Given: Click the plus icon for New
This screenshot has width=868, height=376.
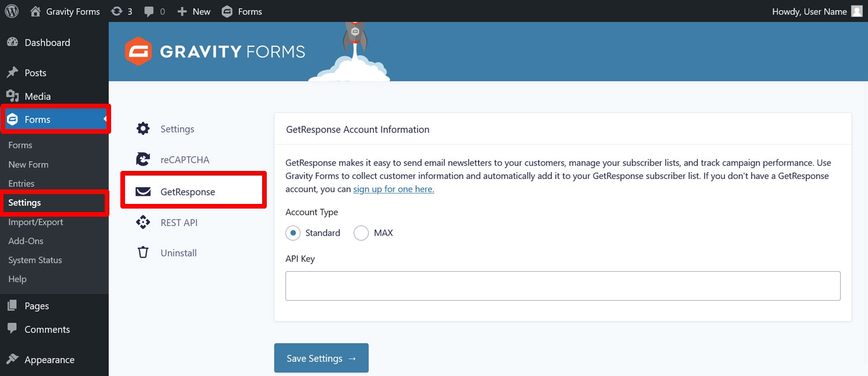Looking at the screenshot, I should 182,12.
